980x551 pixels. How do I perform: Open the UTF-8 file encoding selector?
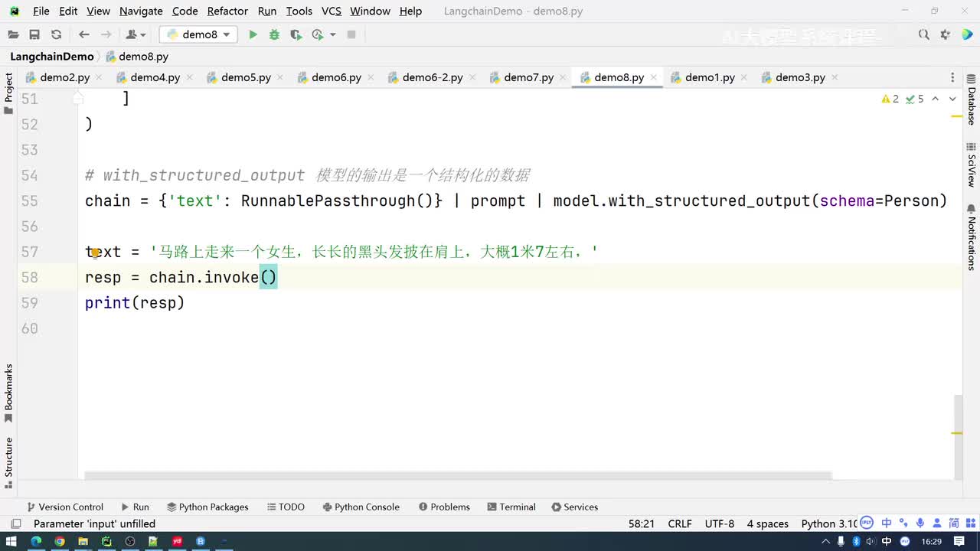click(x=720, y=523)
